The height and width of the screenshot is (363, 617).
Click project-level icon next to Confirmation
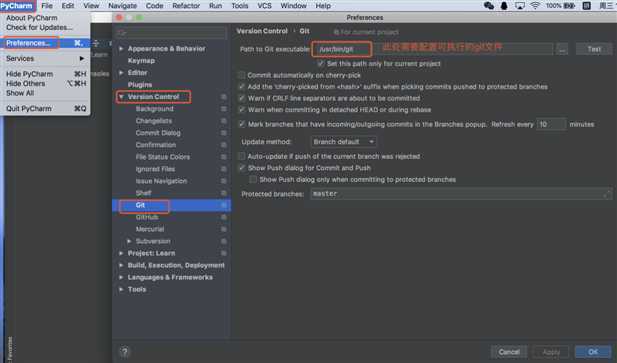point(224,145)
